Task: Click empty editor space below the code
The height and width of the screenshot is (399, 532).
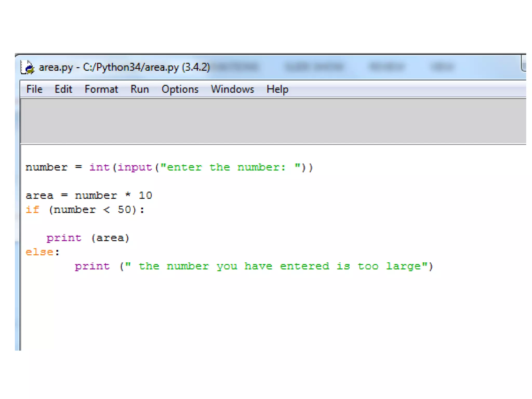Action: [x=260, y=317]
